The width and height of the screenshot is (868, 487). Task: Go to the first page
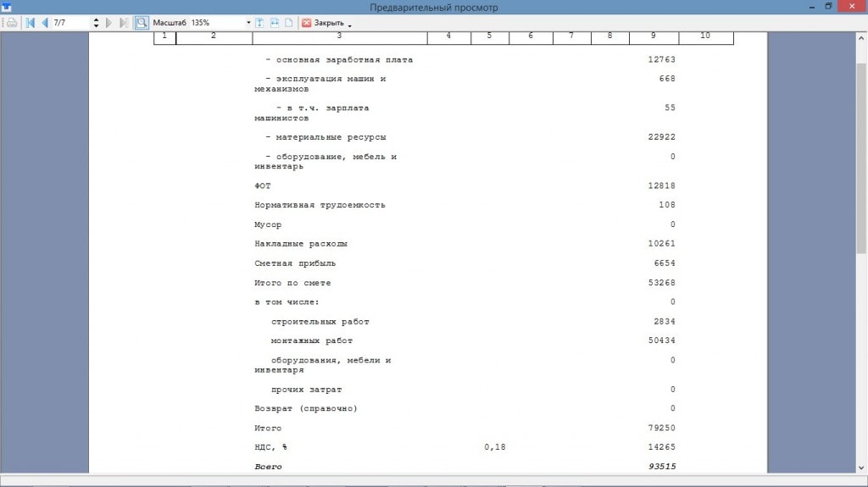tap(31, 23)
